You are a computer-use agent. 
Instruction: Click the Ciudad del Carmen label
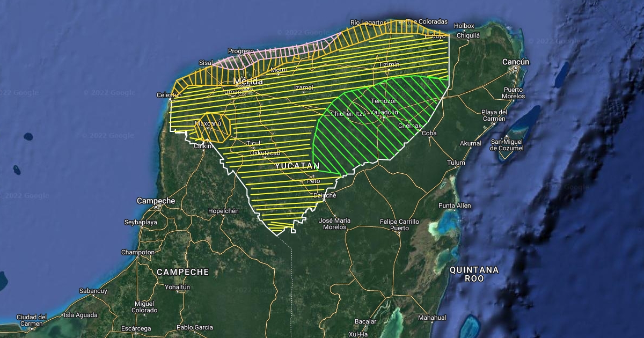point(32,320)
